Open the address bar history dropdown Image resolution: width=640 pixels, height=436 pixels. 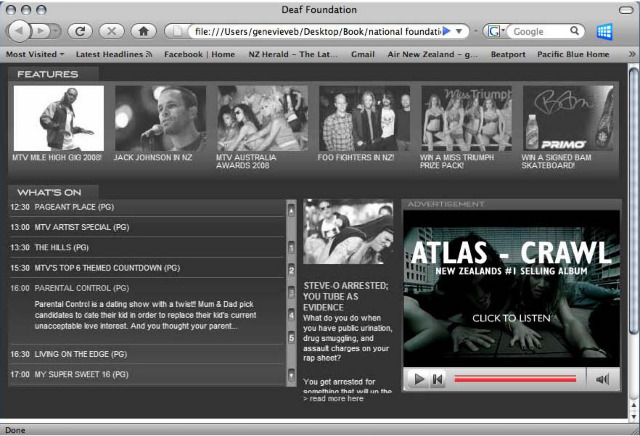[x=459, y=31]
